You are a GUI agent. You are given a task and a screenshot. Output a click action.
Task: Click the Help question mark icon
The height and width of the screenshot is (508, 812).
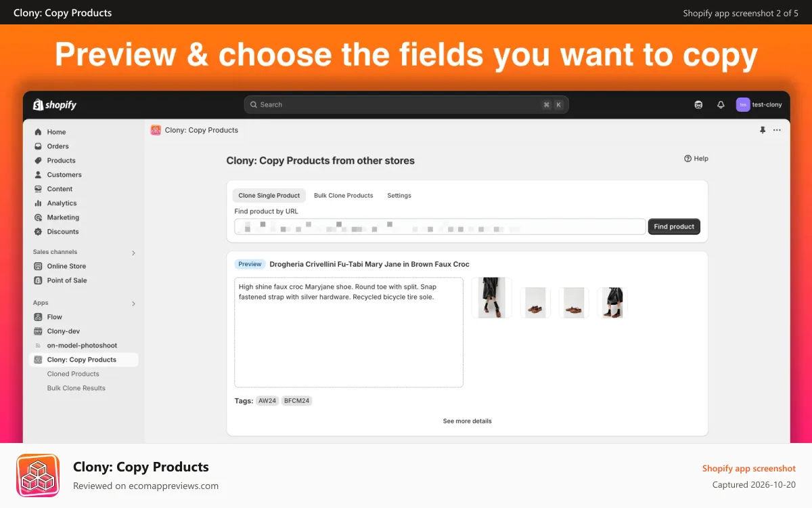pos(687,158)
